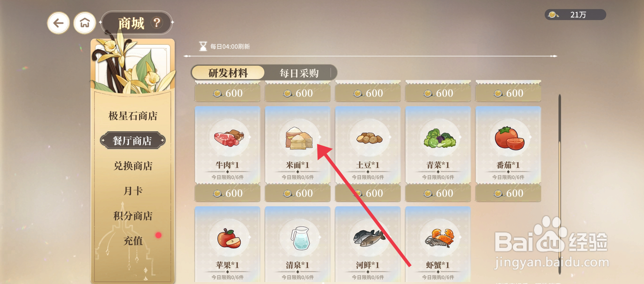Pick the 河鲜 fish item icon
This screenshot has width=644, height=284.
(x=369, y=238)
